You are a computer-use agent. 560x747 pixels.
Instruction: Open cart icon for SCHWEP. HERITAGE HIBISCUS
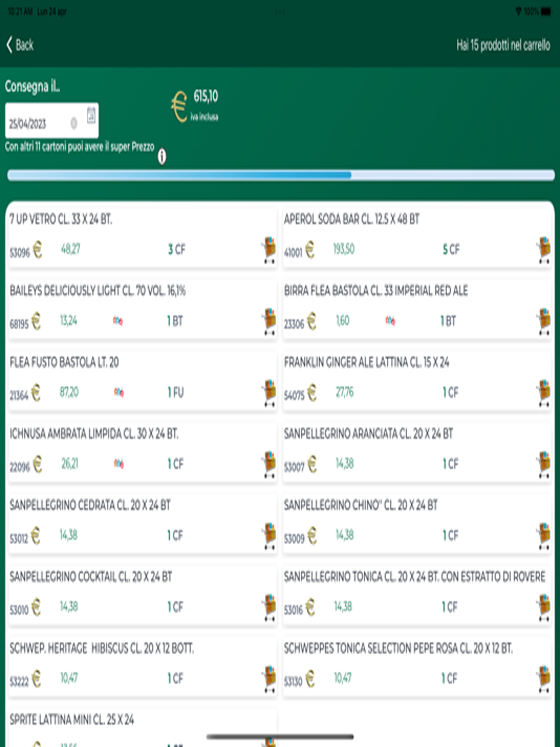269,679
